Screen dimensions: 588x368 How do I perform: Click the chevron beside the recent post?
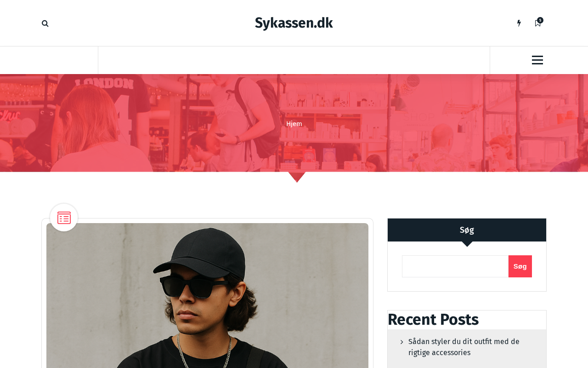pos(401,342)
